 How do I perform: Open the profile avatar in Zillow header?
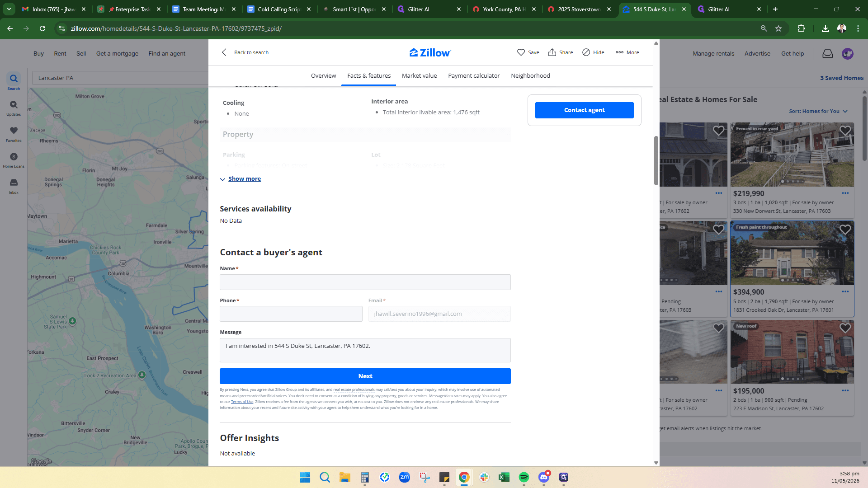(x=847, y=54)
